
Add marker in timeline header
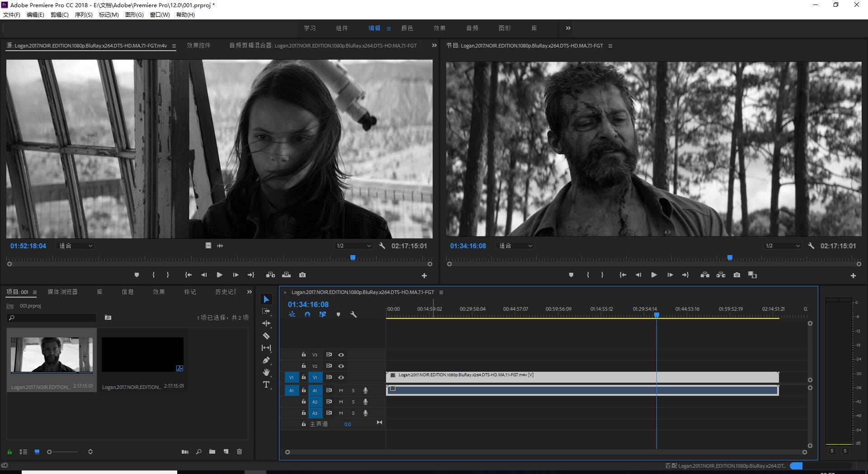point(338,314)
